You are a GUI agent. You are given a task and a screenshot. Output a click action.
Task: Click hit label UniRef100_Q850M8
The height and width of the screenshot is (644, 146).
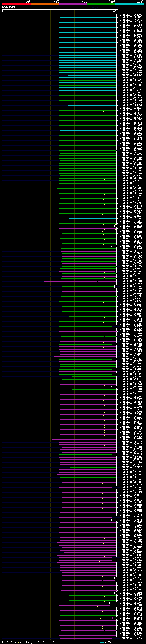point(131,535)
